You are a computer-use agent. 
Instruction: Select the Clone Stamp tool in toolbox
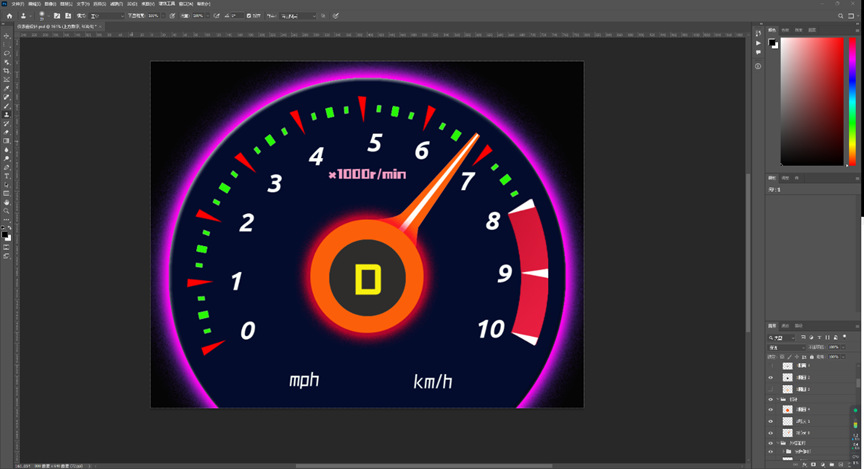click(7, 115)
